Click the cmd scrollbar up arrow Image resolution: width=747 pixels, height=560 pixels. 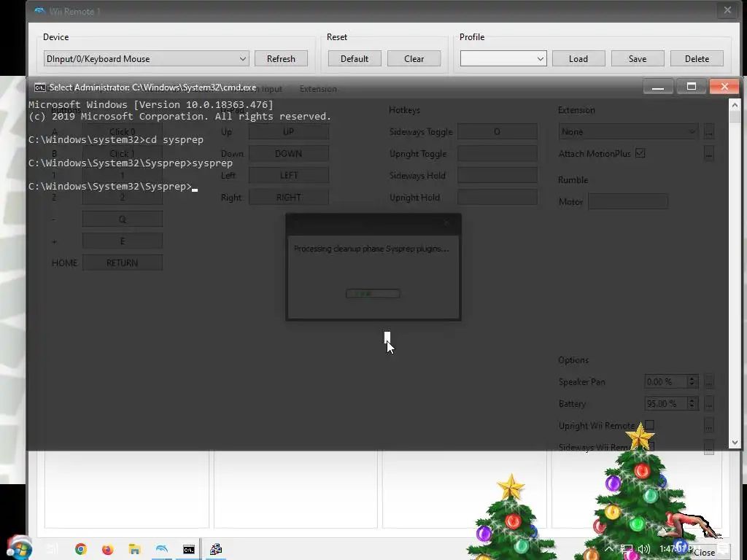(x=734, y=105)
